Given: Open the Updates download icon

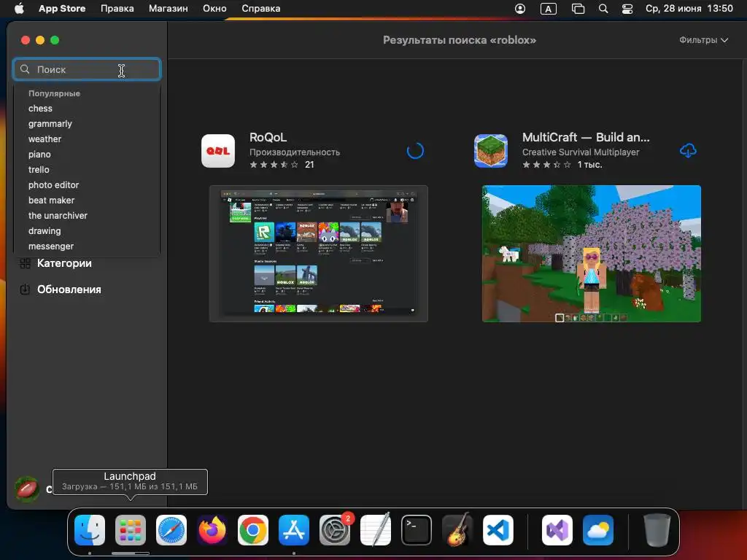Looking at the screenshot, I should click(25, 289).
